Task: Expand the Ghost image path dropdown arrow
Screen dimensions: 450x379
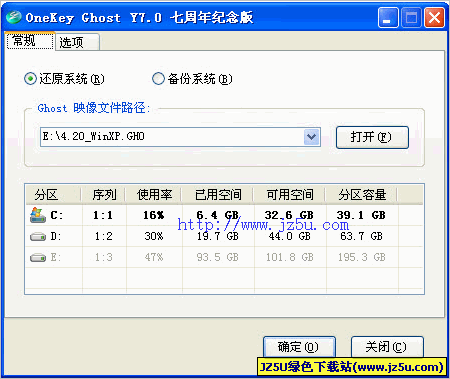Action: coord(312,137)
